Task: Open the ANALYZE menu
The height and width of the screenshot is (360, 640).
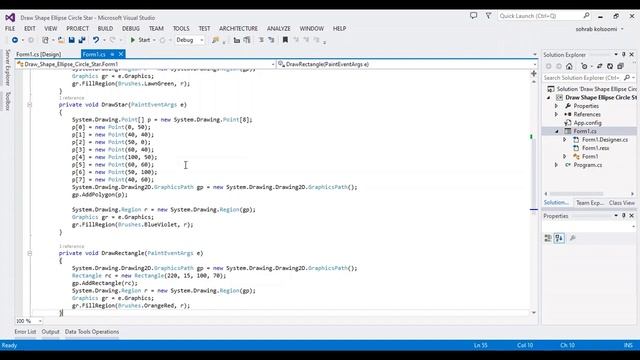Action: click(x=278, y=29)
